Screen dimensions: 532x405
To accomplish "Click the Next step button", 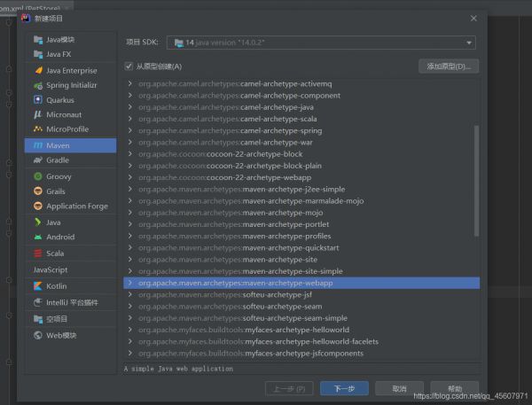I will [x=344, y=388].
